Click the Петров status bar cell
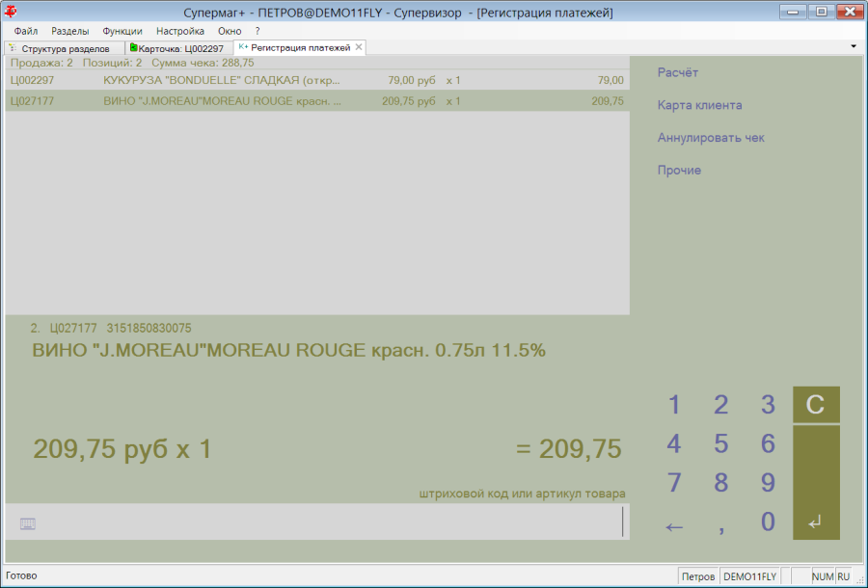 [x=698, y=576]
